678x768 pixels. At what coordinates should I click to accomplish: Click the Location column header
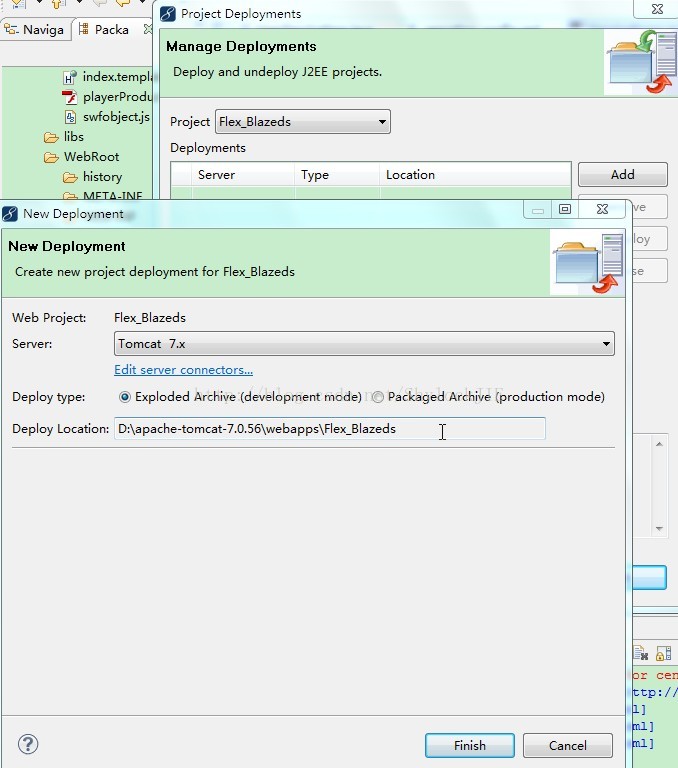pyautogui.click(x=475, y=175)
